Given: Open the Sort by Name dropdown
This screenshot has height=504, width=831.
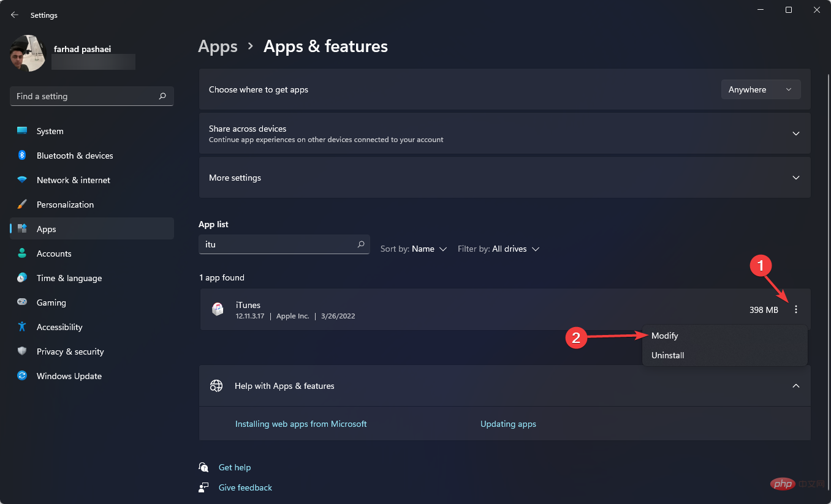Looking at the screenshot, I should (x=414, y=249).
